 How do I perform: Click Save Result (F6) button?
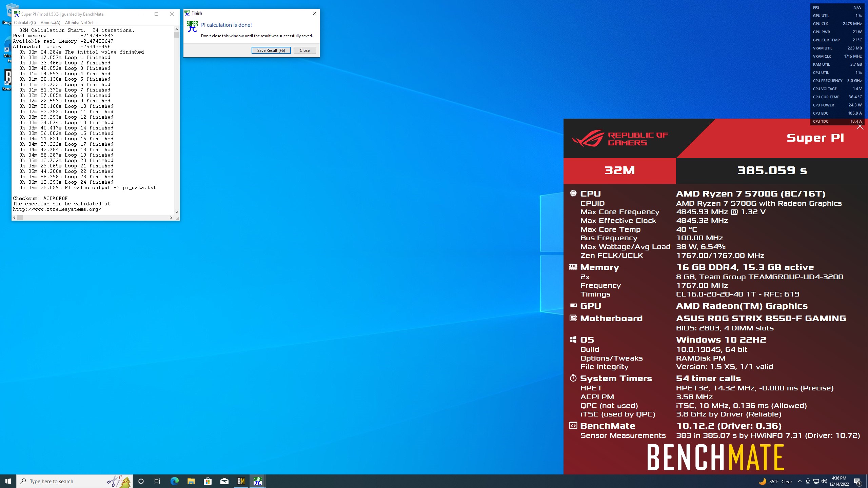point(271,50)
